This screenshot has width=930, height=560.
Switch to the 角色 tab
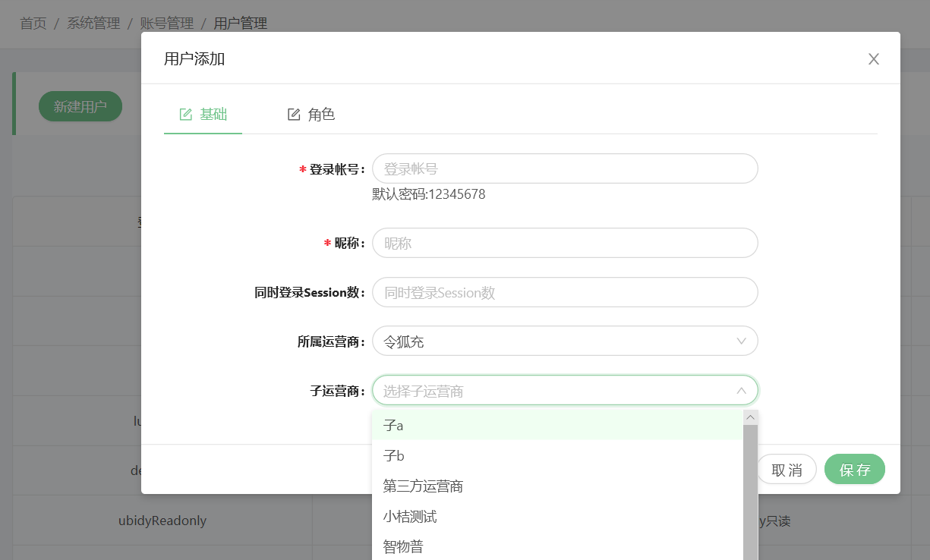tap(311, 115)
